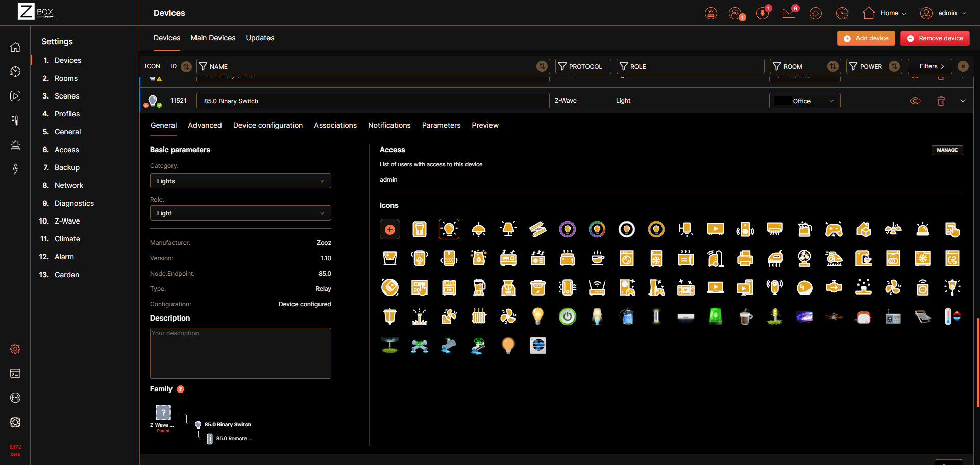Open the users icon with badge
980x465 pixels.
coord(736,13)
